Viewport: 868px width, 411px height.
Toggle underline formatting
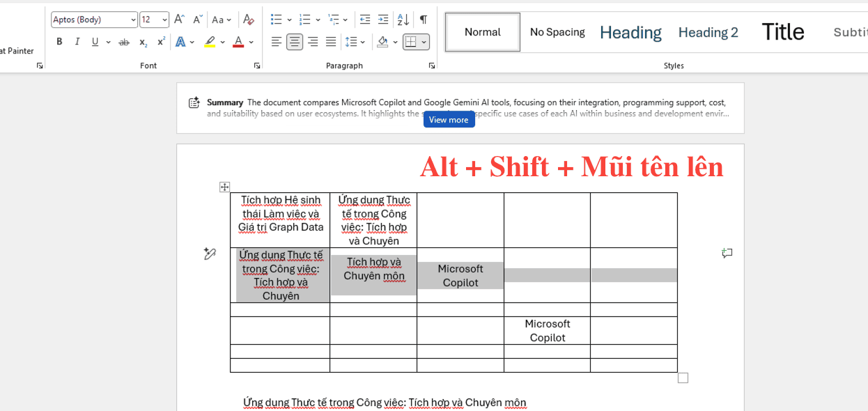click(95, 42)
